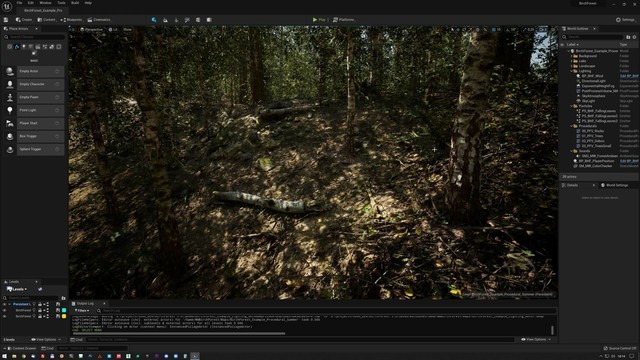
Task: Switch to Landscape mode icon
Action: pyautogui.click(x=165, y=20)
